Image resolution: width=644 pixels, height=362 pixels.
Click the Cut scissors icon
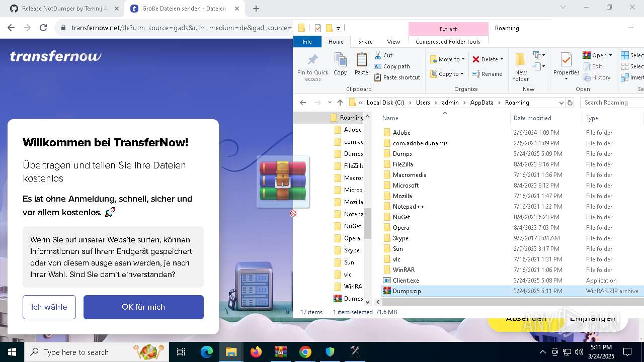pyautogui.click(x=378, y=55)
